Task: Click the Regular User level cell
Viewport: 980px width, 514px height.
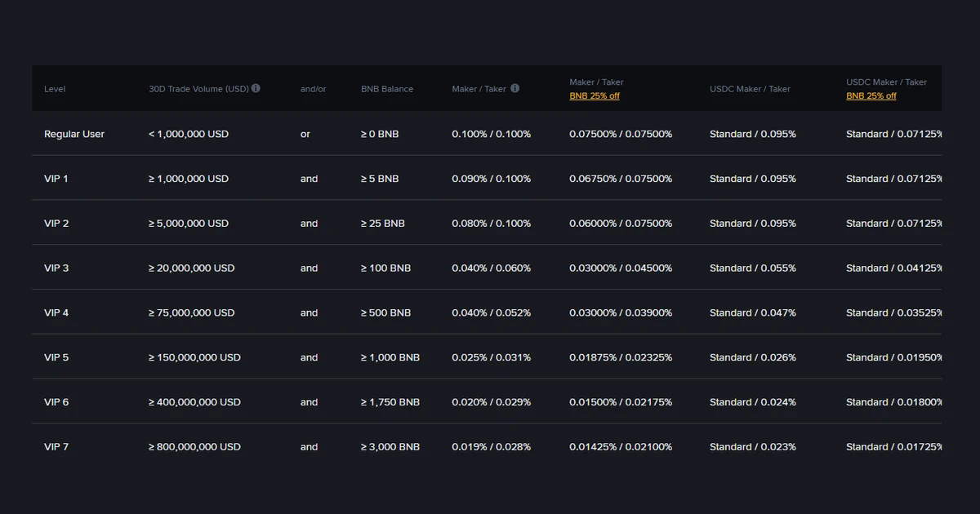Action: pos(74,134)
